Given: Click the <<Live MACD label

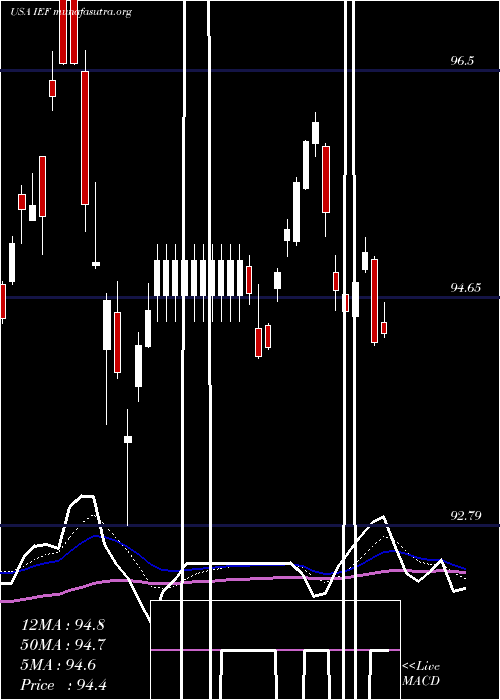Looking at the screenshot, I should 421,673.
